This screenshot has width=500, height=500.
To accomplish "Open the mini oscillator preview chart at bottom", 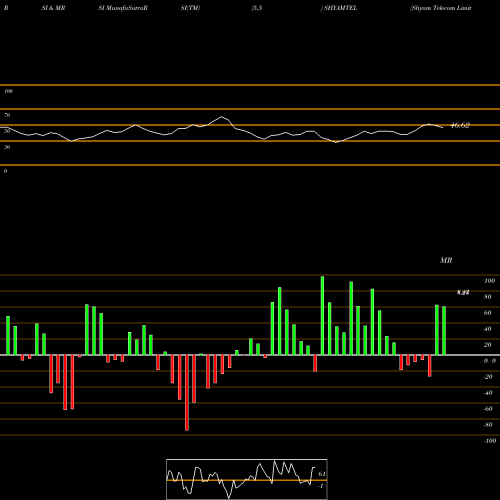I will tap(247, 479).
